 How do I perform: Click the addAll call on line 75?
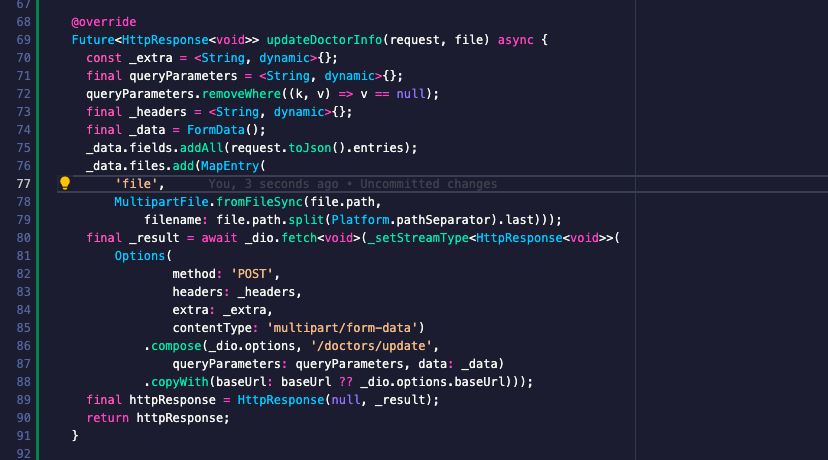[202, 148]
